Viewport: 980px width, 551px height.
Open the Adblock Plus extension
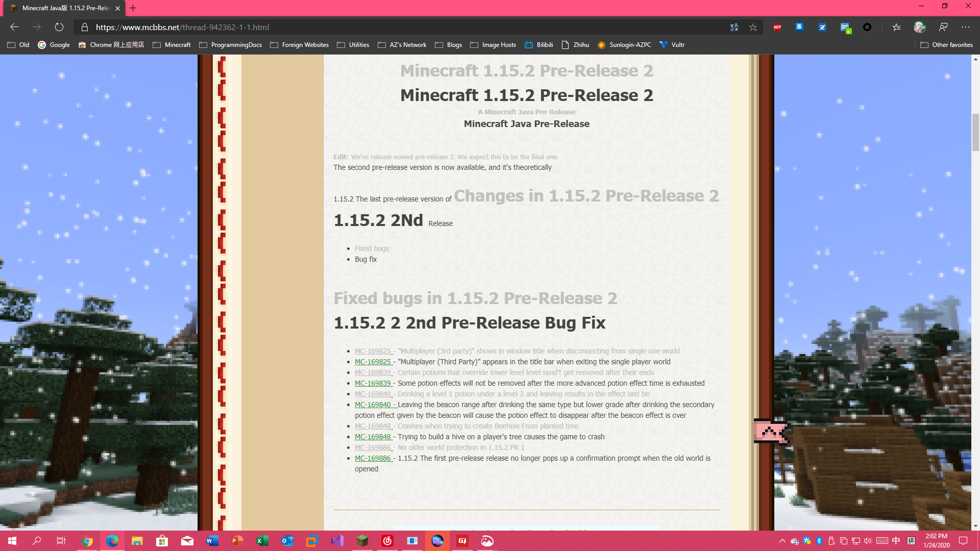click(x=777, y=28)
